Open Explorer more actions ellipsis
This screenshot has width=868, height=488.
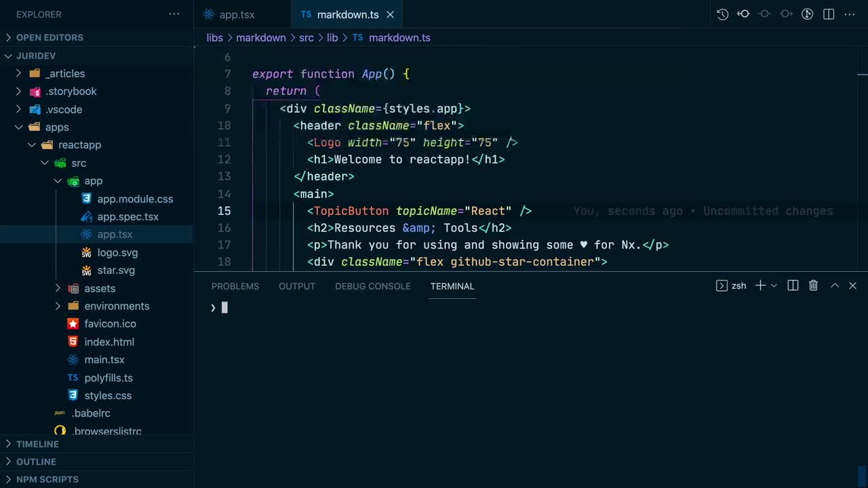tap(174, 14)
